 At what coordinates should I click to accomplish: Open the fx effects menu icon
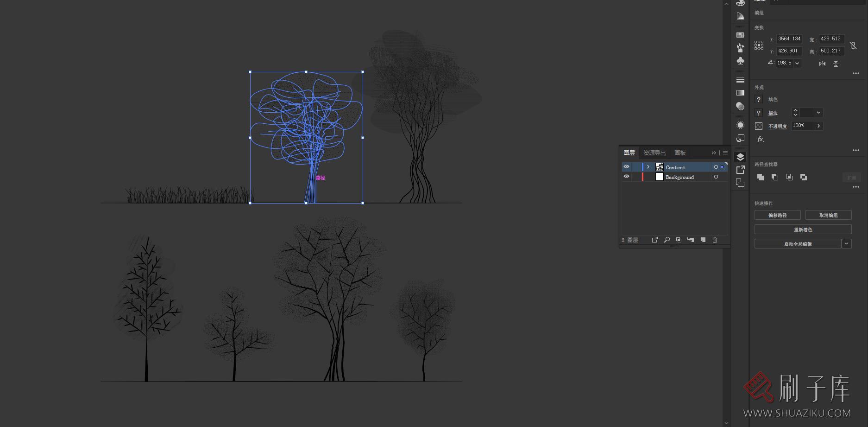coord(760,139)
